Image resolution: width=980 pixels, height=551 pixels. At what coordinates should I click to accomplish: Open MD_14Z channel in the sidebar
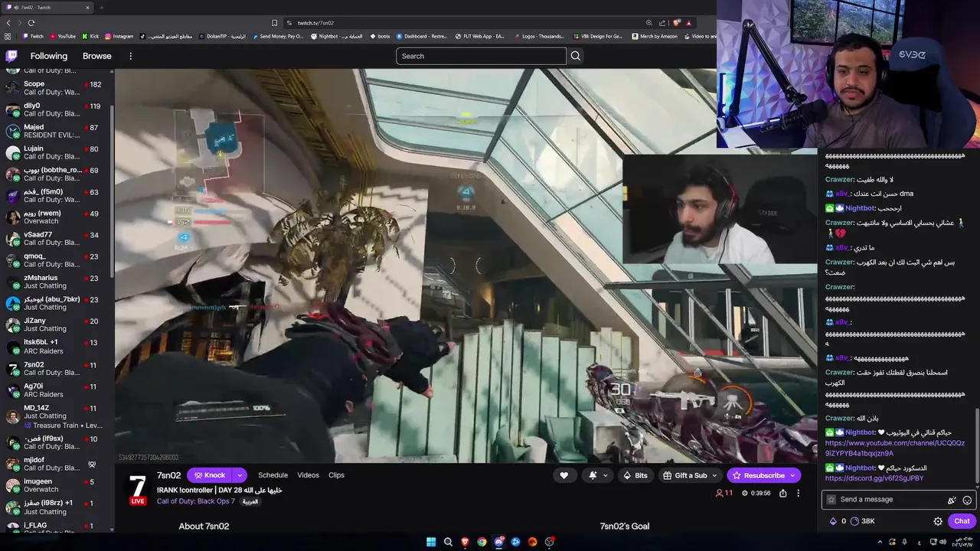pos(57,416)
